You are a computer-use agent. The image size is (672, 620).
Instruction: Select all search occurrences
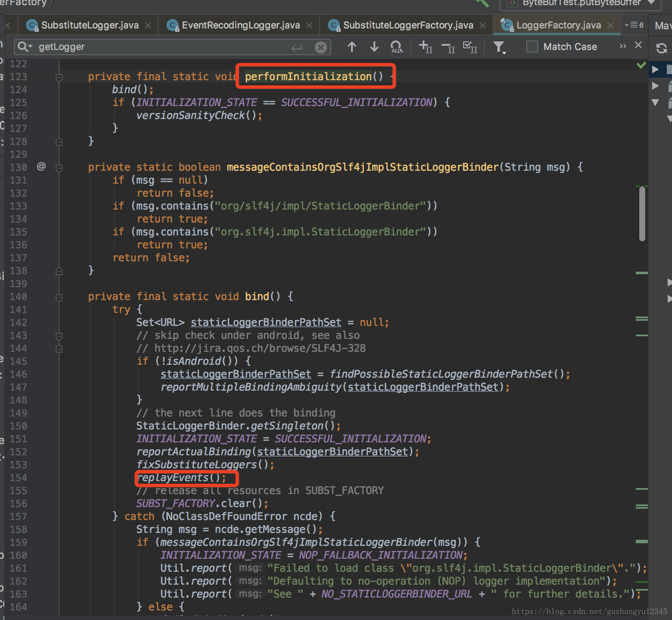[x=470, y=47]
